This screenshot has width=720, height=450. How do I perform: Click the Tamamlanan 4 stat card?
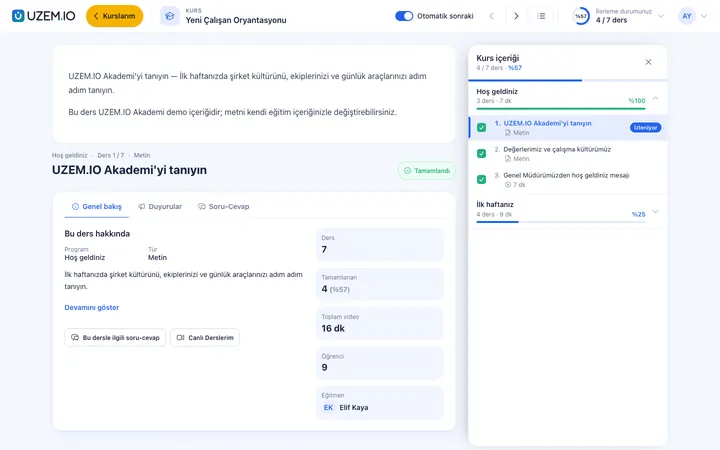click(x=380, y=284)
